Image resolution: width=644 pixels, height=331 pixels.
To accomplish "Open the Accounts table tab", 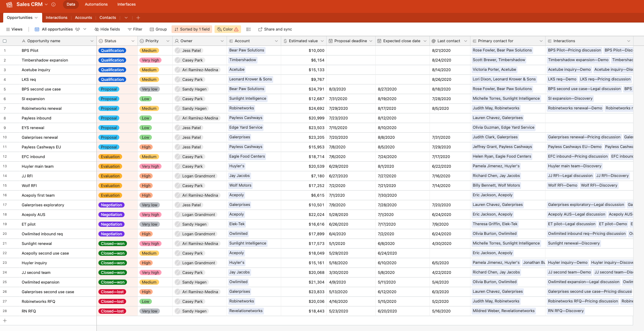I will [x=84, y=18].
